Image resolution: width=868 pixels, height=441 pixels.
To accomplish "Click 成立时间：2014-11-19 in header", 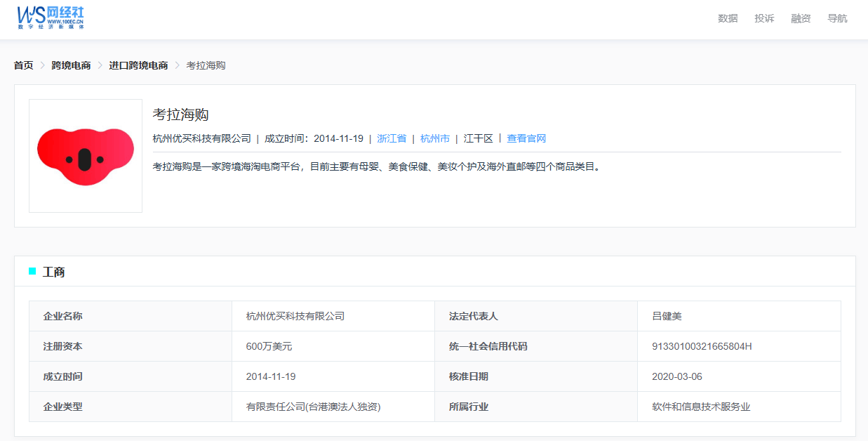I will click(x=314, y=138).
